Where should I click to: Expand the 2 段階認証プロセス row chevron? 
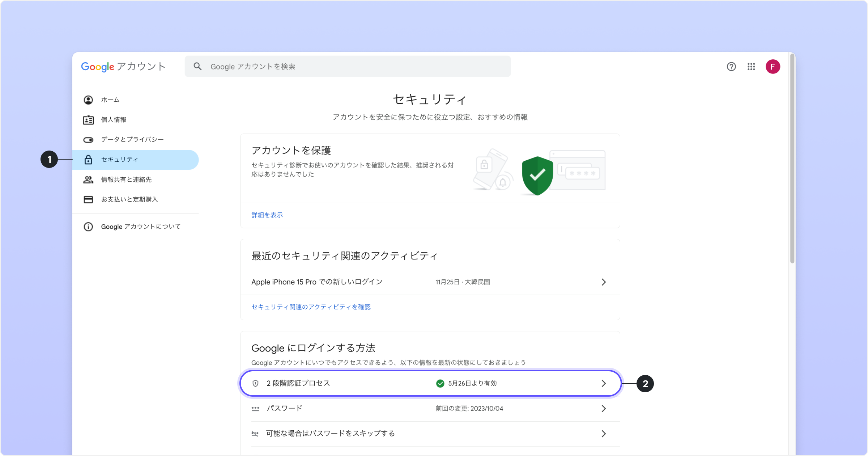coord(603,383)
